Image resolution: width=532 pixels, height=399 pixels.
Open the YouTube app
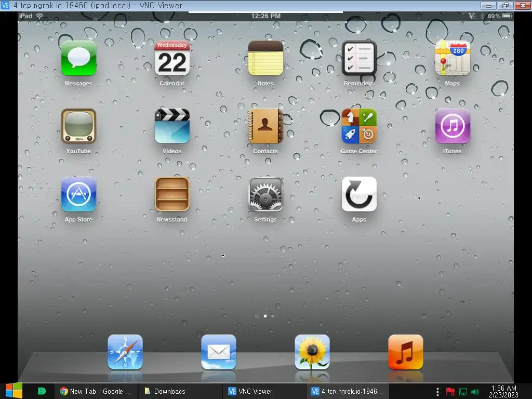78,126
